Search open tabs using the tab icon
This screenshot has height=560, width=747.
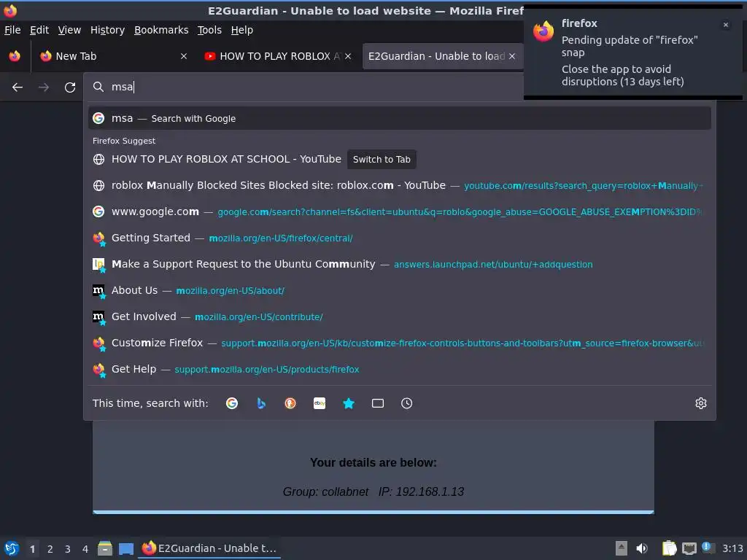tap(378, 403)
